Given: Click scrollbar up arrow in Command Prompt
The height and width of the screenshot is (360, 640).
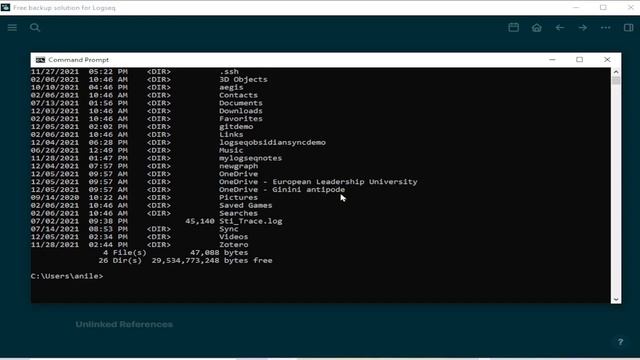Looking at the screenshot, I should (616, 72).
